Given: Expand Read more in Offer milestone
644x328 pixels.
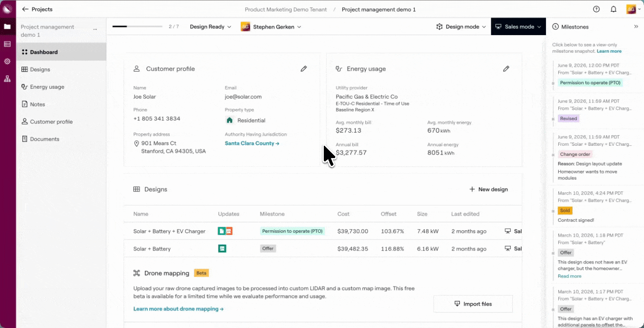Looking at the screenshot, I should tap(569, 276).
